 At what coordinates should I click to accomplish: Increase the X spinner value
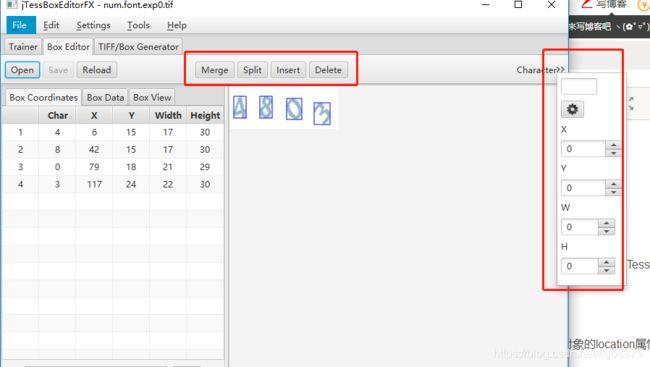614,145
